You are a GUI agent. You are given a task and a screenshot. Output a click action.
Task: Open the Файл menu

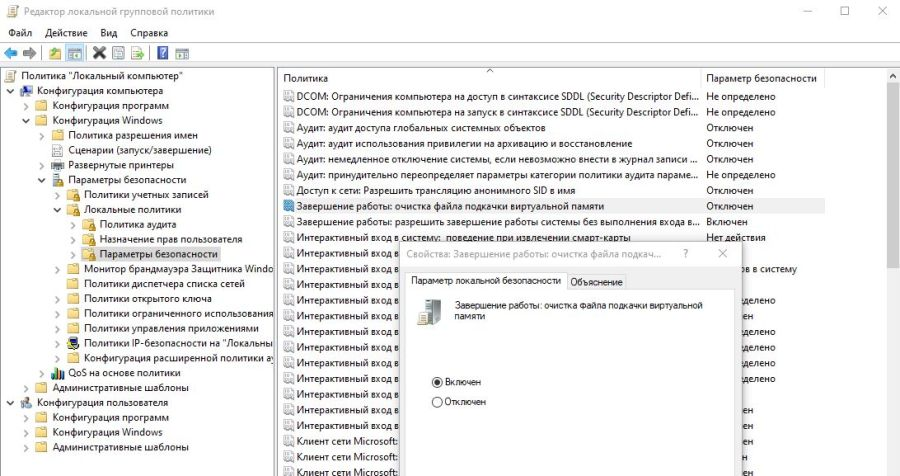pyautogui.click(x=20, y=33)
